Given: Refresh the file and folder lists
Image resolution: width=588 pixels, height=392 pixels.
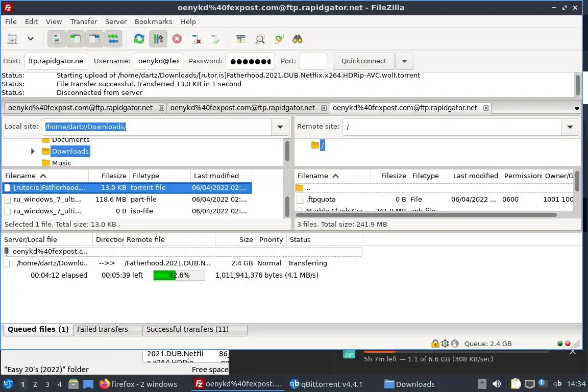Looking at the screenshot, I should [139, 39].
